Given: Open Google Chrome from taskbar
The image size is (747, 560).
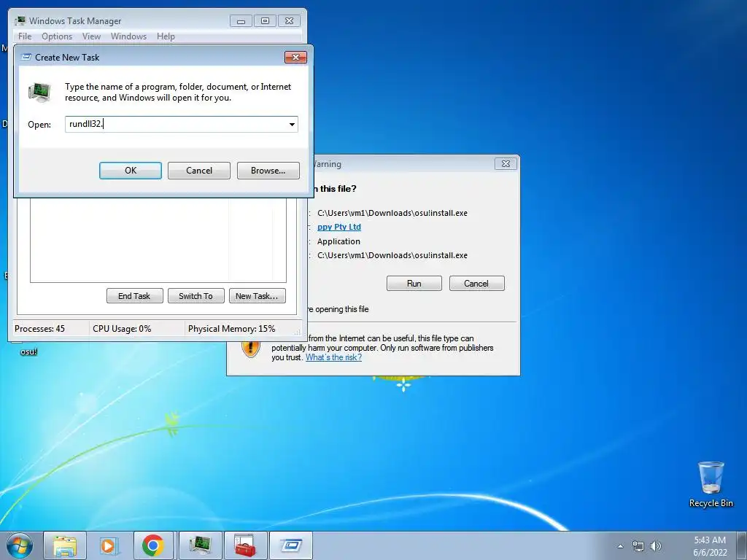Looking at the screenshot, I should (x=153, y=545).
